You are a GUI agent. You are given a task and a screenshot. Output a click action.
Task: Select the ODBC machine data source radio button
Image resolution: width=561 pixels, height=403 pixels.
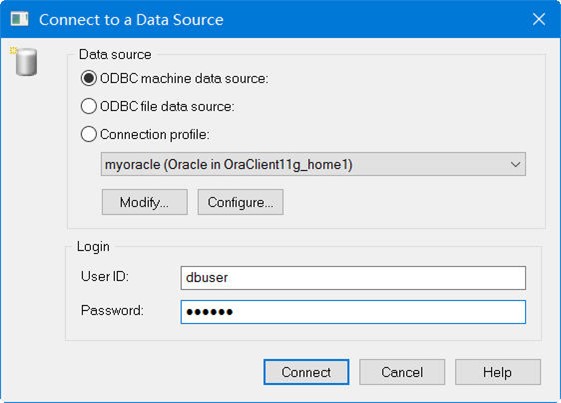click(88, 78)
